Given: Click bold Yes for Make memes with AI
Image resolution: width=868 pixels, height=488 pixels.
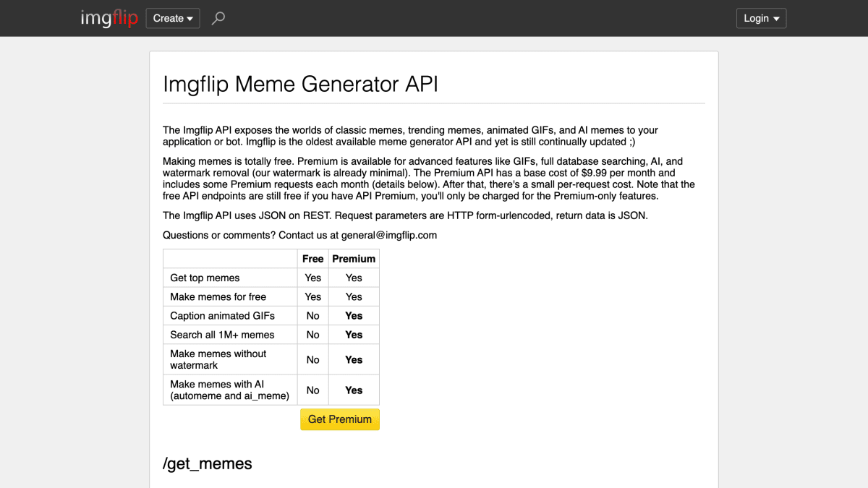Looking at the screenshot, I should click(x=354, y=390).
